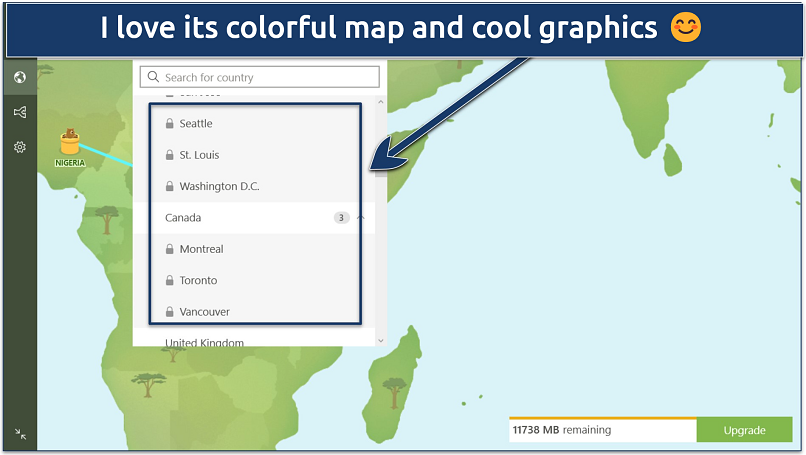Click the Nigeria honey pot tunnel icon
Image resolution: width=806 pixels, height=455 pixels.
click(70, 142)
